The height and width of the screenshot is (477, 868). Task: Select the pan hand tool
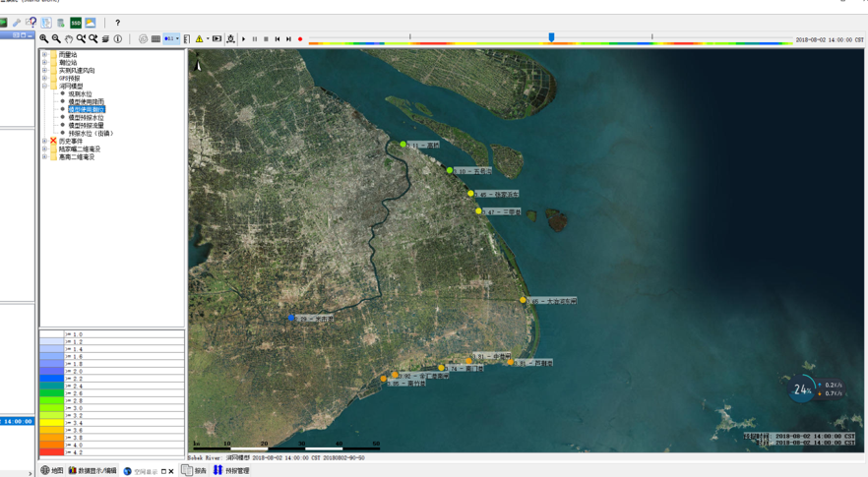(69, 39)
